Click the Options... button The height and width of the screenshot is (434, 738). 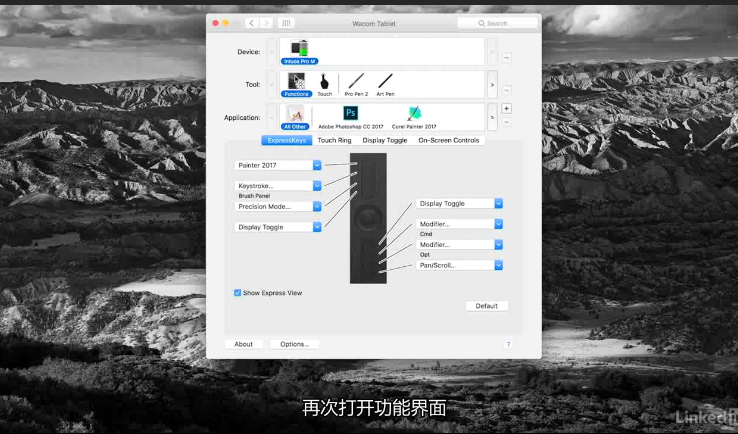[295, 345]
